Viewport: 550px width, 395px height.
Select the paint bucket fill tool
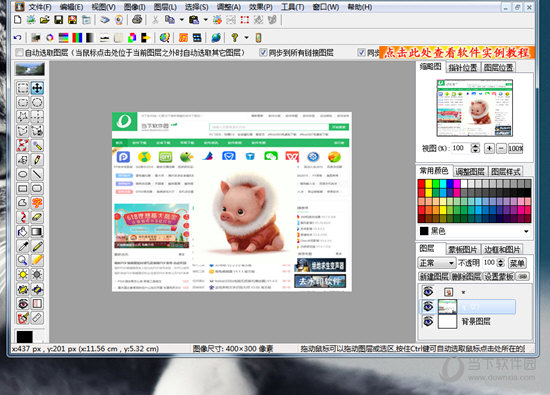coord(23,232)
